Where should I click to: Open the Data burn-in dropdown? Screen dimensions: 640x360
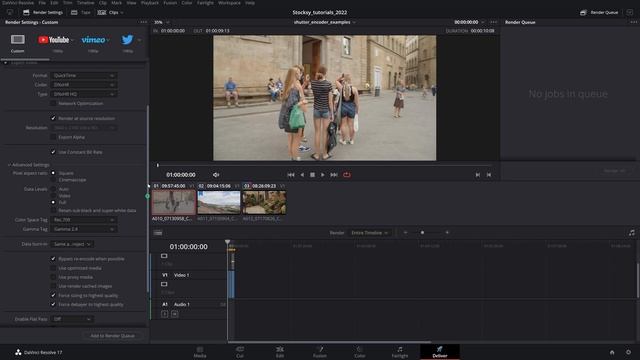72,244
